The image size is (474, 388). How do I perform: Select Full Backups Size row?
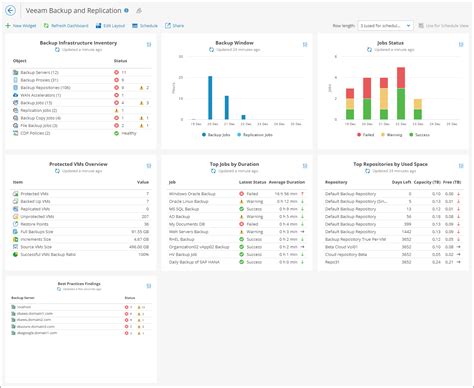(x=81, y=232)
